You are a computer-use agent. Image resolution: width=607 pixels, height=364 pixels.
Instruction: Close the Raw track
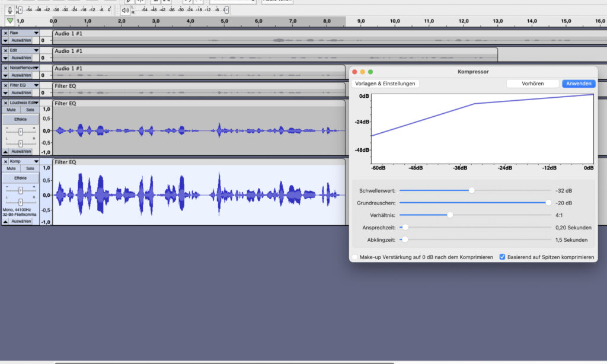(x=5, y=33)
